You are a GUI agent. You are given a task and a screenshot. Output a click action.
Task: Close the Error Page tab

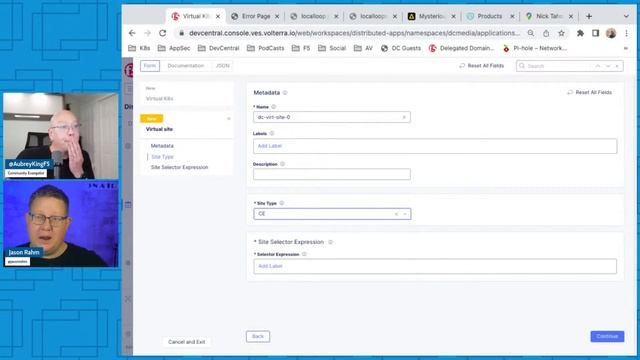pos(277,16)
